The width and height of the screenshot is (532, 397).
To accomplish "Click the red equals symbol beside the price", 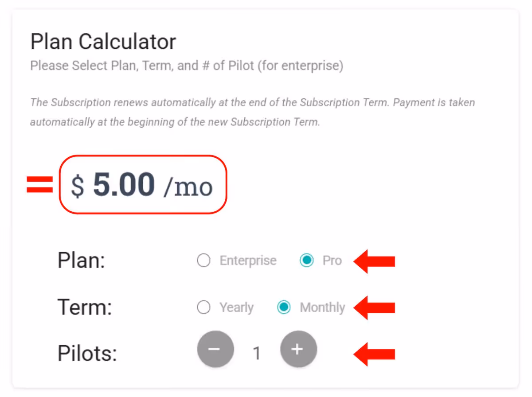I will click(x=39, y=184).
